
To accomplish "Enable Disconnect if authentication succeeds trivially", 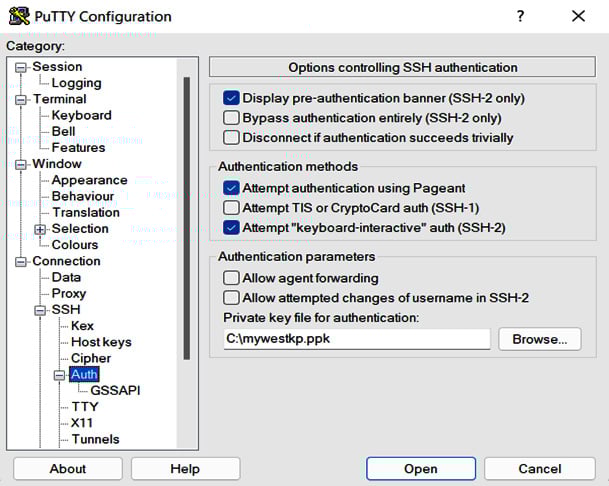I will tap(231, 138).
